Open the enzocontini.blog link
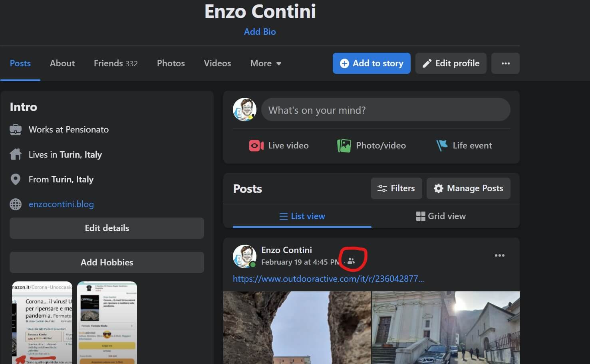This screenshot has width=590, height=364. (61, 204)
